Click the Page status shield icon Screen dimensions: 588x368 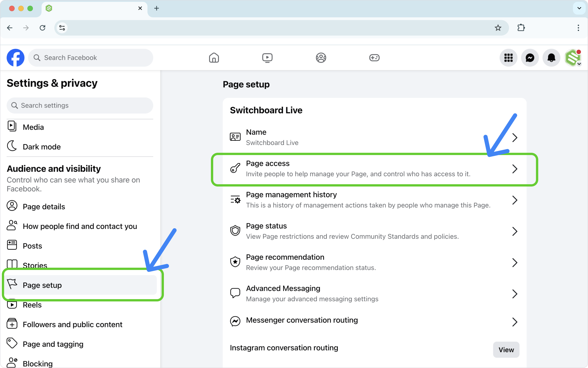pyautogui.click(x=235, y=231)
